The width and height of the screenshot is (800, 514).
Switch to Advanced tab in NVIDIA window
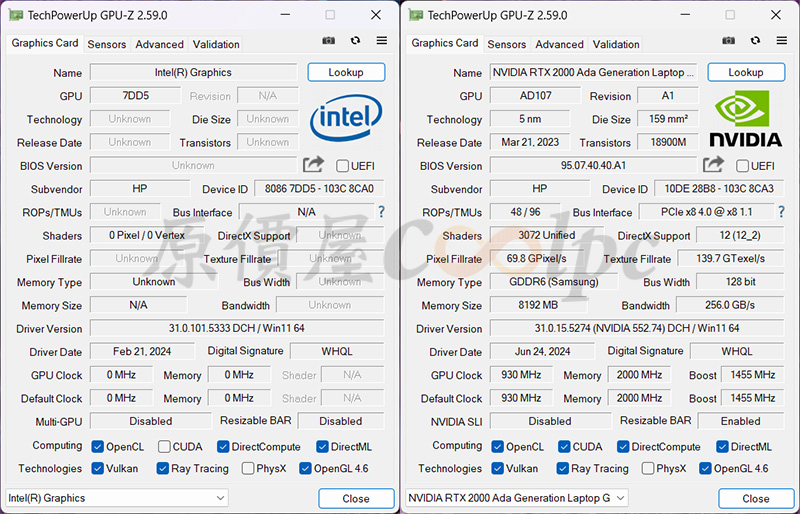point(559,44)
